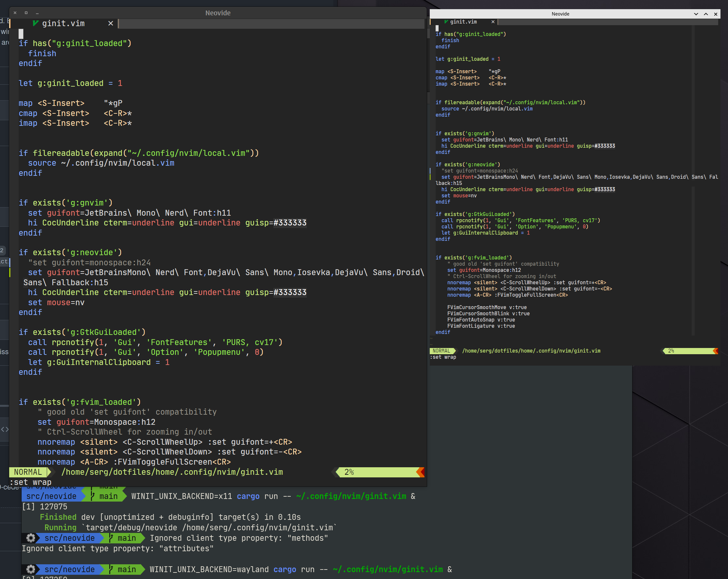The width and height of the screenshot is (728, 579).
Task: Click the 2% progress bar in left statusline
Action: click(378, 472)
